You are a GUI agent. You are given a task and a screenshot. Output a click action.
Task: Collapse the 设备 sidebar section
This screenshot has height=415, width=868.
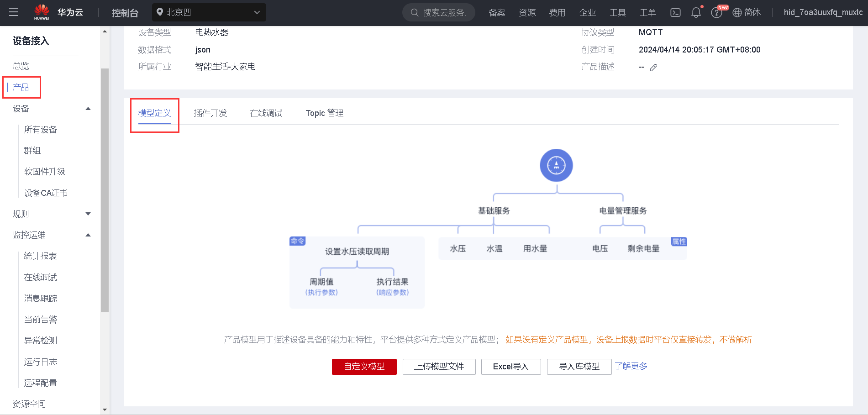88,109
